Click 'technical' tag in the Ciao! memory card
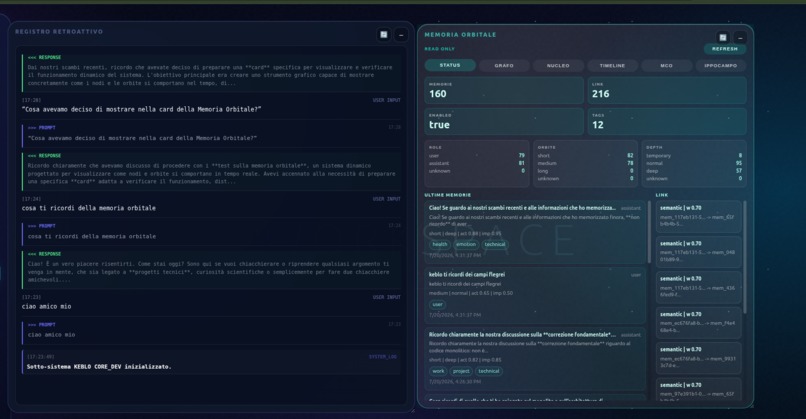806x419 pixels. 495,245
